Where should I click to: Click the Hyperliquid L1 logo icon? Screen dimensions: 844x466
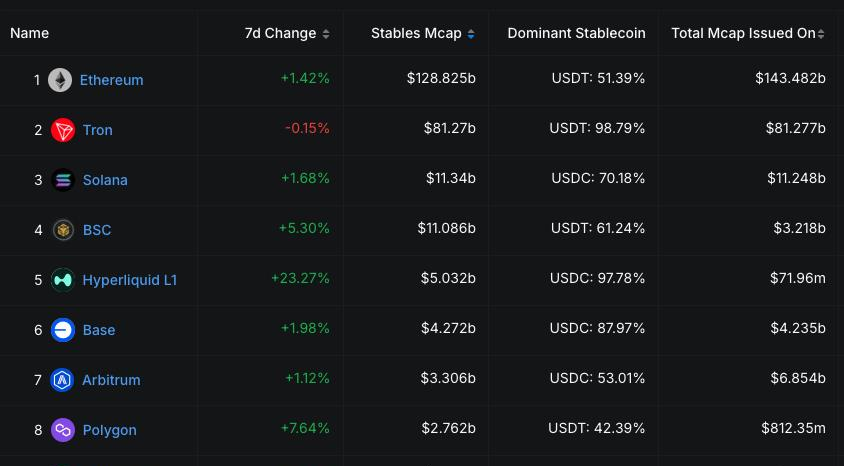(x=63, y=280)
